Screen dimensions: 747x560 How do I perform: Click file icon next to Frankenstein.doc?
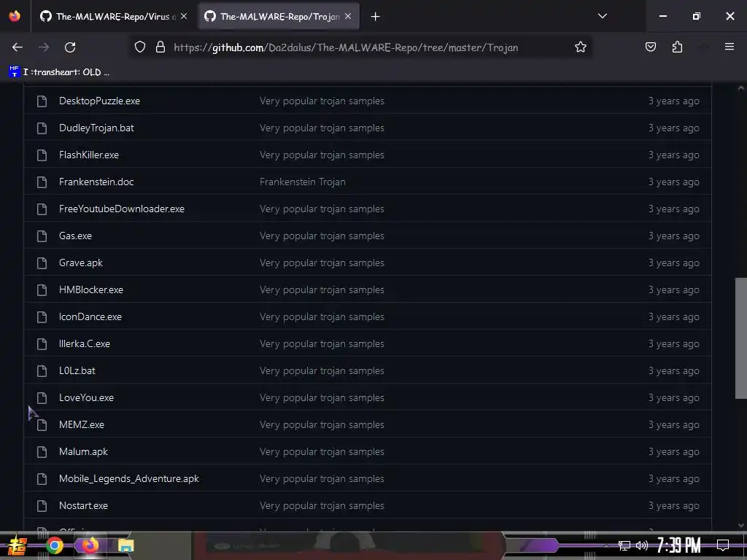(x=42, y=182)
